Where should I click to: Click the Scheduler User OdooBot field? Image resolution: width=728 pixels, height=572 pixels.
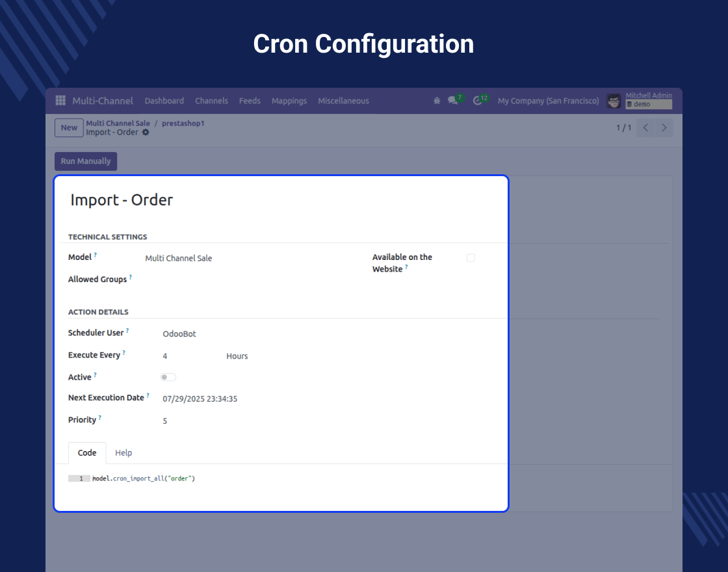(x=179, y=334)
